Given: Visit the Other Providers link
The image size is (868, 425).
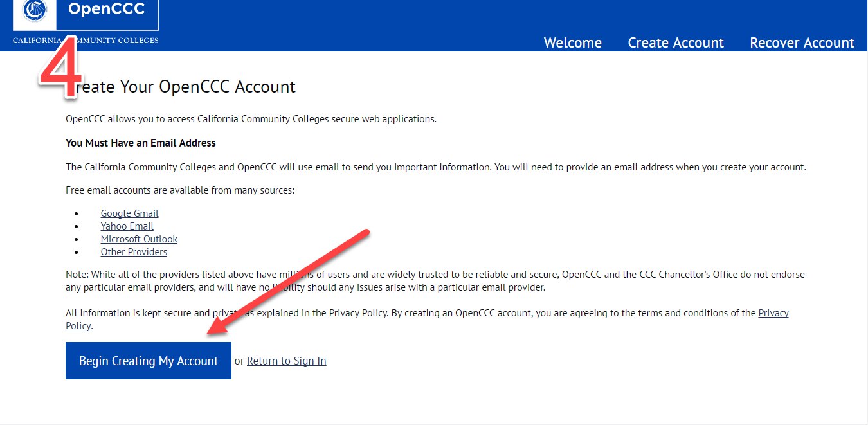Looking at the screenshot, I should coord(134,252).
